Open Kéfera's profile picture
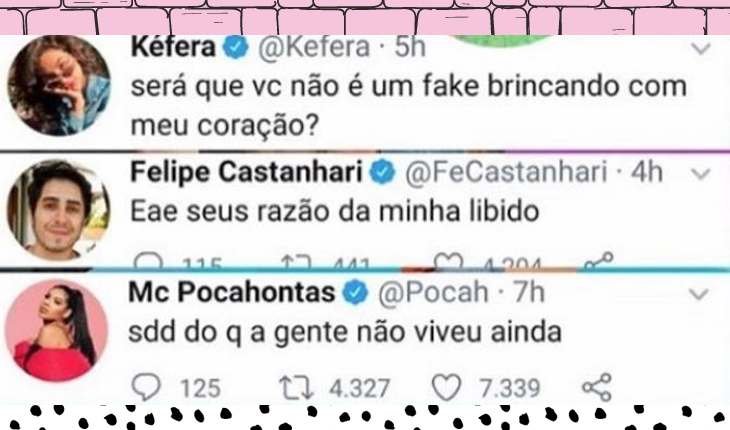 click(x=60, y=86)
